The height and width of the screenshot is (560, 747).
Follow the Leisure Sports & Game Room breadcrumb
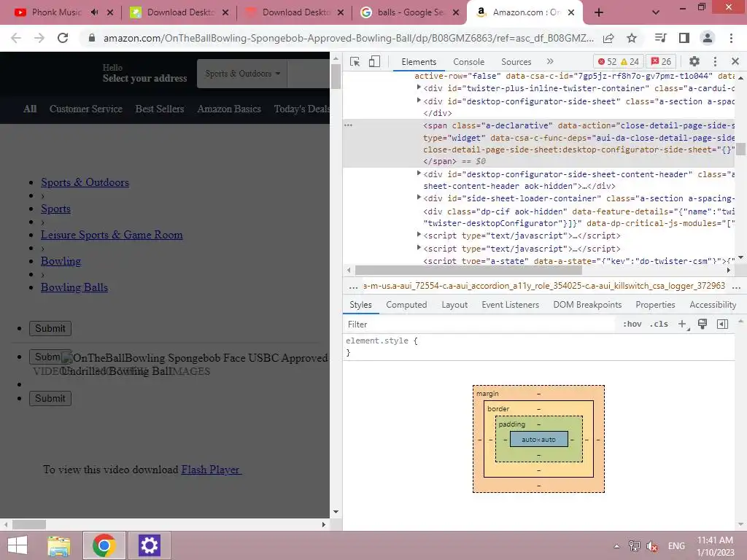click(x=112, y=235)
